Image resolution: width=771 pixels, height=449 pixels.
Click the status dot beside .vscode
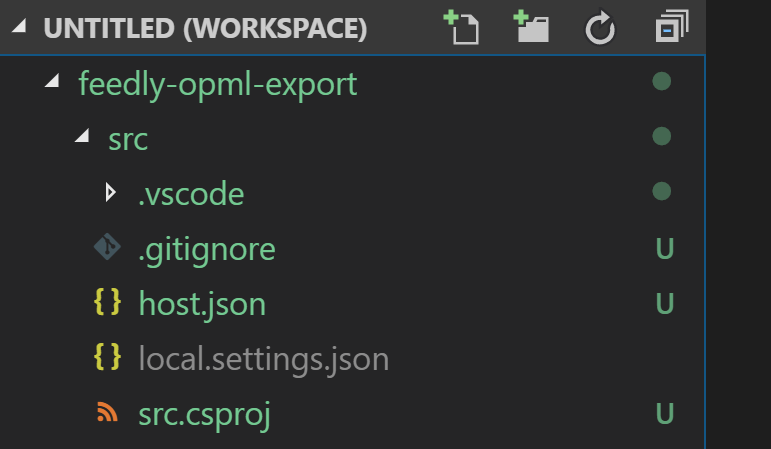(661, 191)
